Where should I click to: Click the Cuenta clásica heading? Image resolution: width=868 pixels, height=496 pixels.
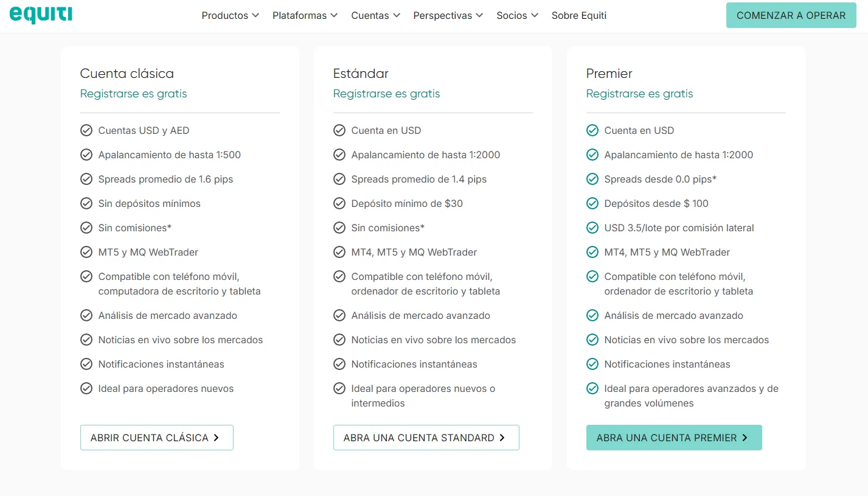(x=127, y=74)
